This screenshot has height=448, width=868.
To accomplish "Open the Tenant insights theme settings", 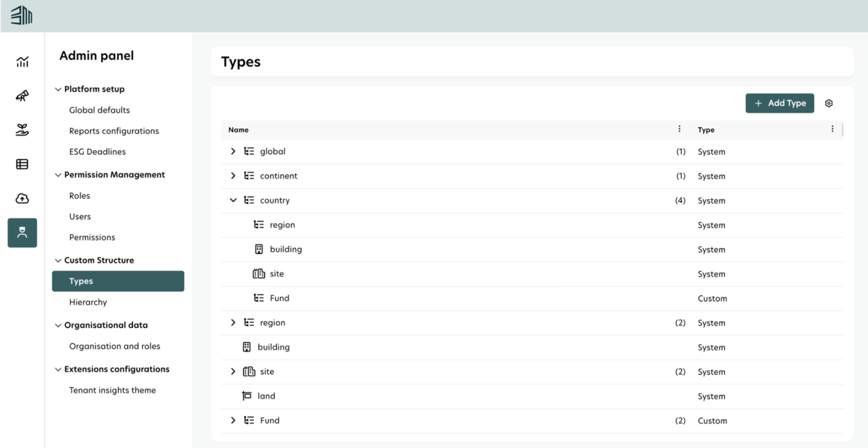I will [x=112, y=390].
